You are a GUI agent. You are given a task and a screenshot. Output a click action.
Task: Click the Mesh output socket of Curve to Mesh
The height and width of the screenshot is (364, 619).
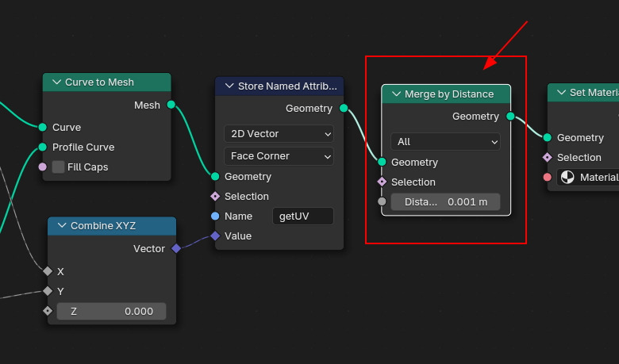pos(171,105)
